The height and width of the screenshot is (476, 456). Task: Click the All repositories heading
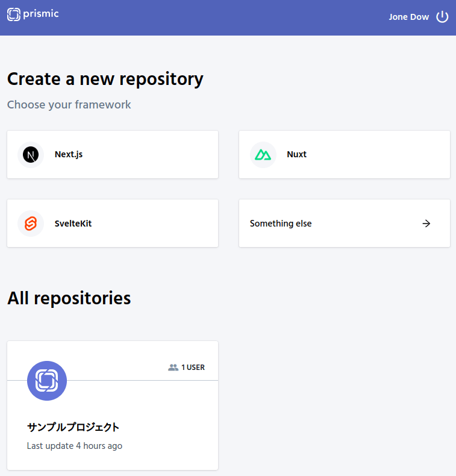point(69,298)
